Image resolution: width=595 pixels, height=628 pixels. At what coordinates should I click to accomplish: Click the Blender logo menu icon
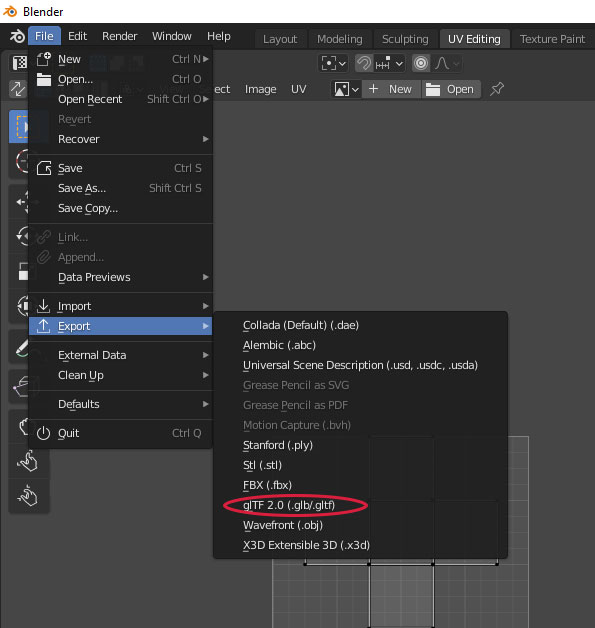(17, 36)
